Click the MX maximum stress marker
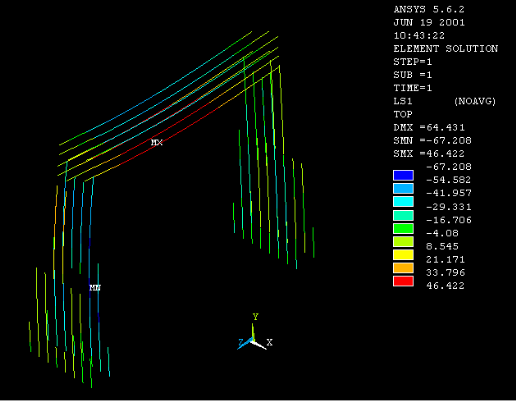Viewport: 516px width, 401px height. 157,142
